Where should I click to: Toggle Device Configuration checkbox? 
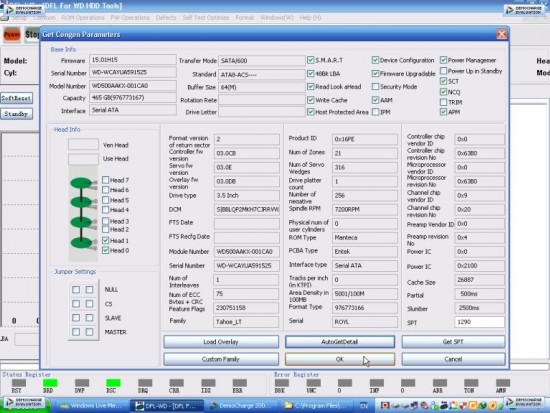(x=375, y=60)
